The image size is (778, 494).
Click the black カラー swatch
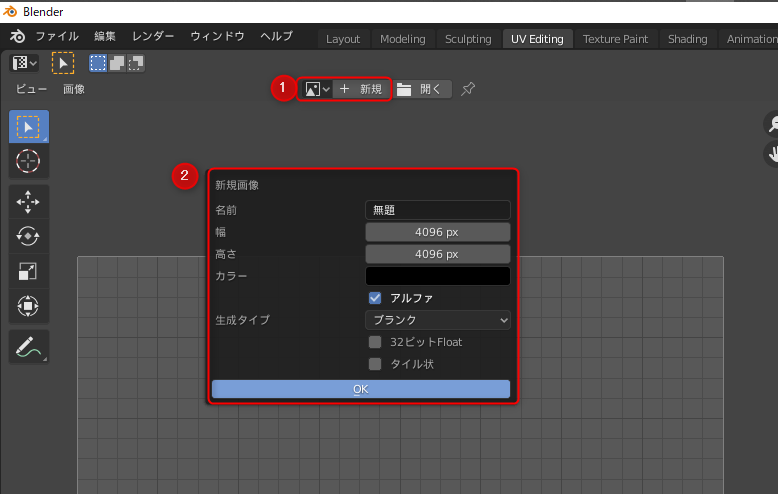click(437, 276)
